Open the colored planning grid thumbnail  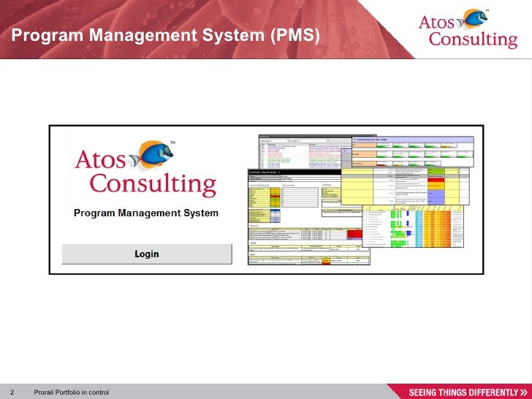413,227
